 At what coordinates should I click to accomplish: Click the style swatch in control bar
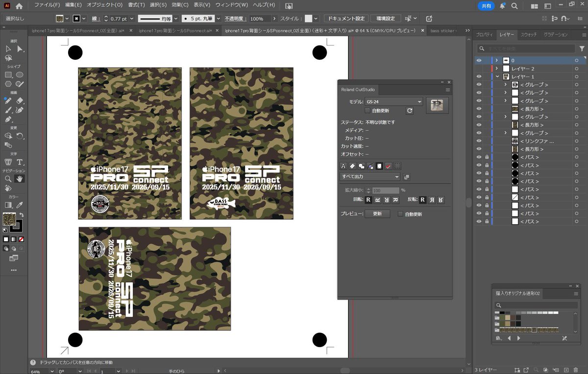coord(308,19)
